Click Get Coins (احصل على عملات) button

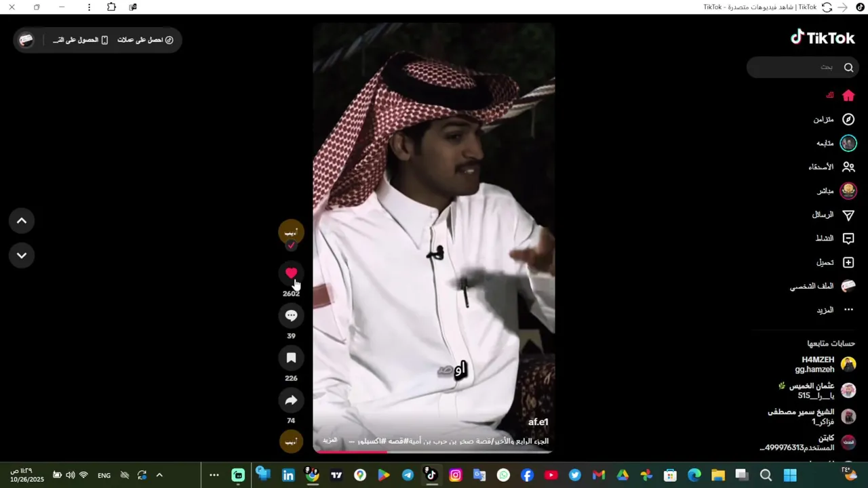click(145, 40)
